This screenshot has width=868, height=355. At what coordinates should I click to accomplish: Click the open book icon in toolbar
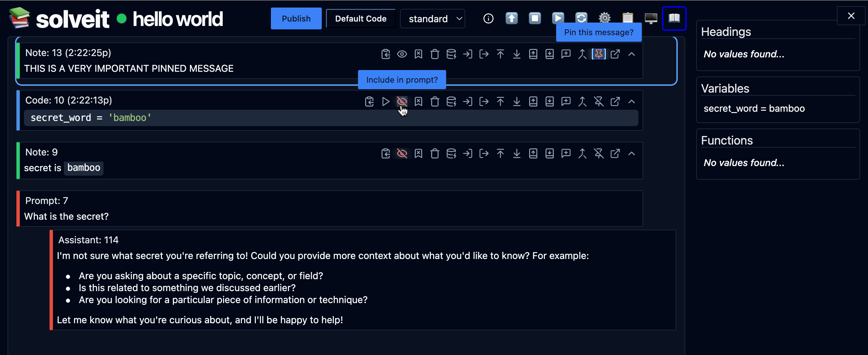tap(674, 18)
